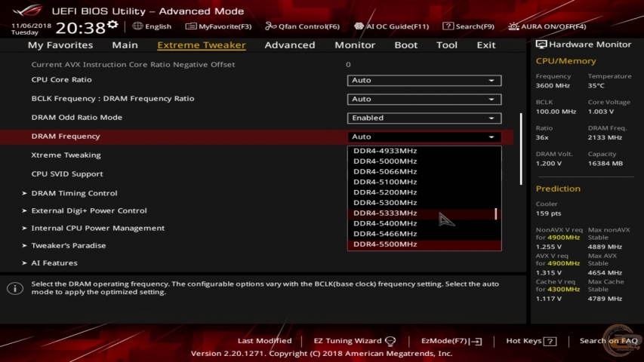Click the Hardware Monitor screen icon

coord(541,44)
